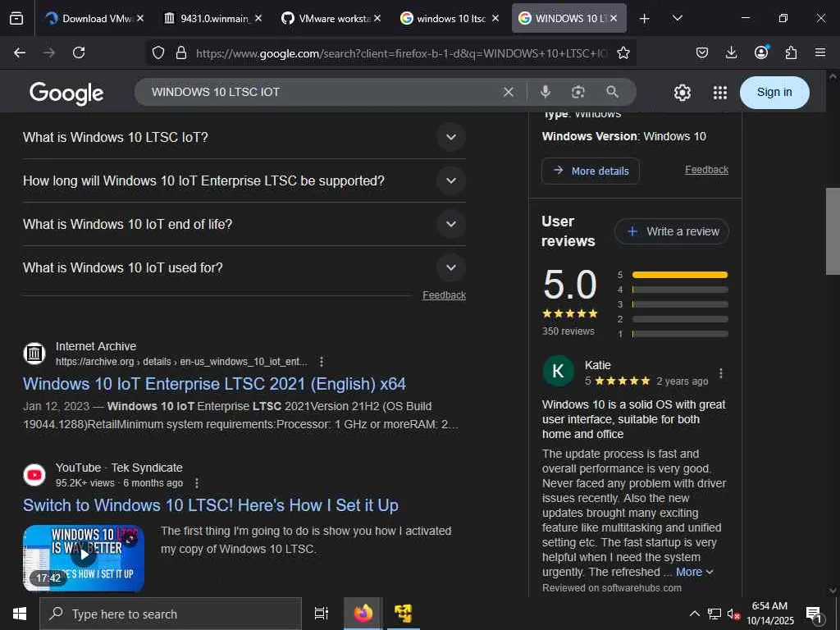Click the browser address bar
Image resolution: width=840 pixels, height=630 pixels.
(402, 53)
